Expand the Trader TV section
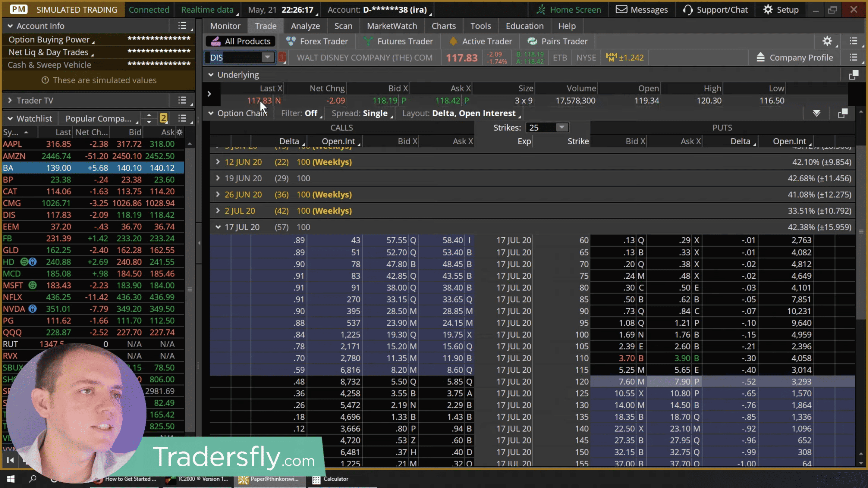 click(x=10, y=100)
